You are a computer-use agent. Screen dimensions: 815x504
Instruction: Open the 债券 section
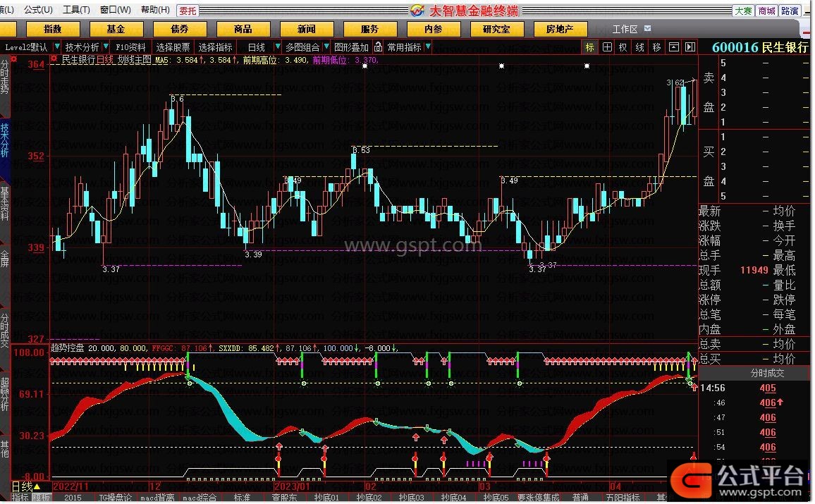(180, 29)
